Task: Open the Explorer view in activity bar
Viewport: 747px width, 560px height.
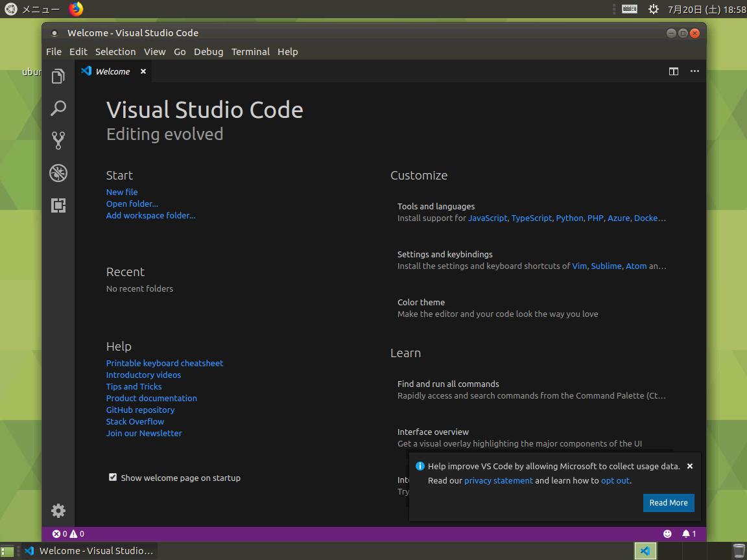Action: (58, 76)
